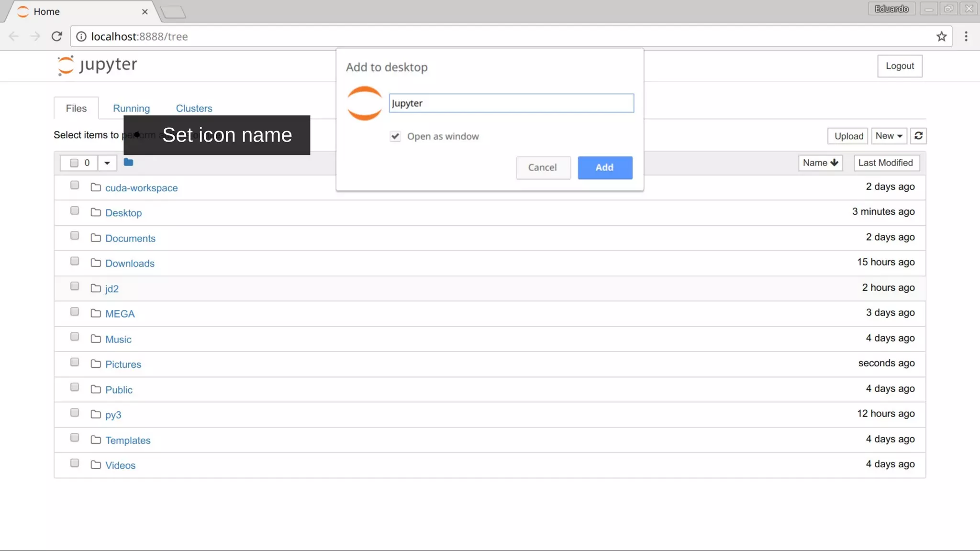Click the folder icon beside Videos
This screenshot has width=980, height=551.
pos(96,464)
